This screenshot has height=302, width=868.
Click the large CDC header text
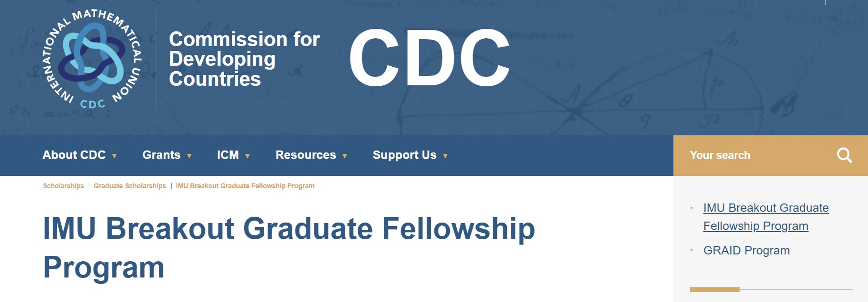click(429, 58)
